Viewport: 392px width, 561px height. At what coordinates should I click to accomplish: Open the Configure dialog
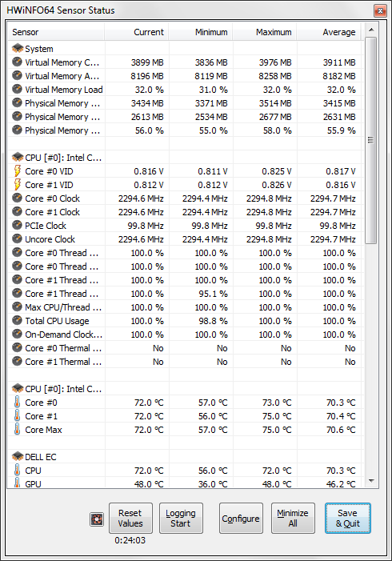[x=241, y=518]
